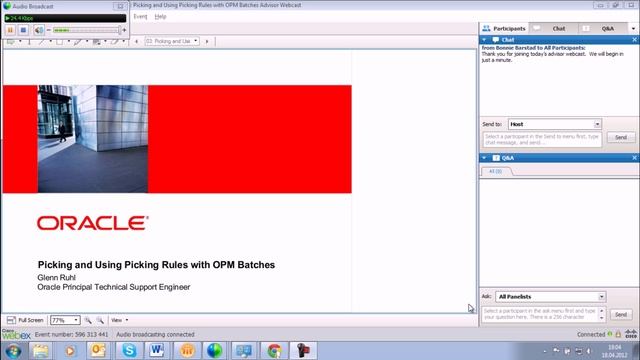Open the Send to dropdown
Screen dimensions: 640x360
pyautogui.click(x=554, y=124)
